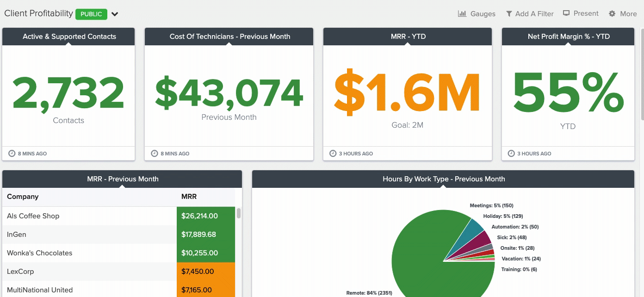Viewport: 644px width, 297px height.
Task: Open Cost Of Technicians - Previous Month header
Action: (x=229, y=37)
